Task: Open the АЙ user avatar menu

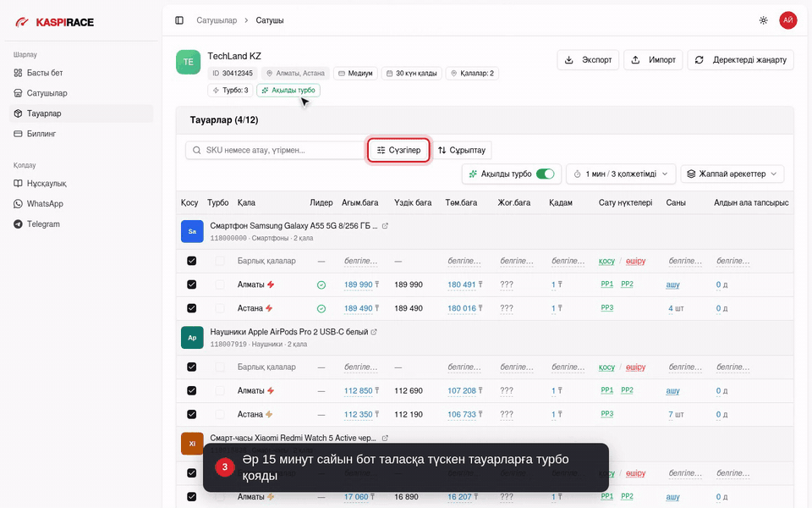Action: [x=787, y=20]
